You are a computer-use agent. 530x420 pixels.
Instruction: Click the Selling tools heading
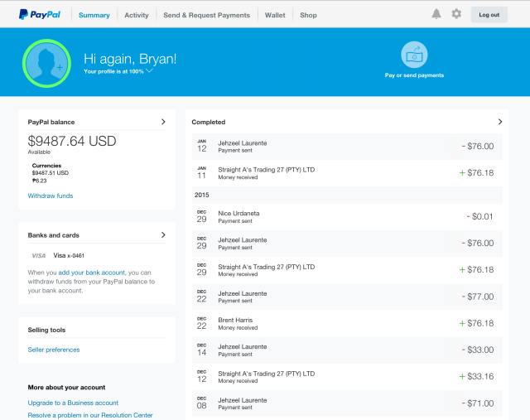click(x=46, y=330)
